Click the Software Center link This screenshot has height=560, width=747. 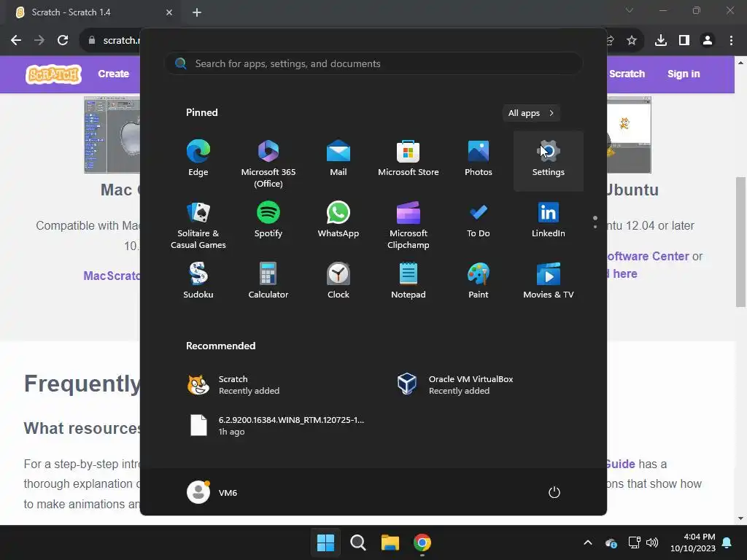648,256
